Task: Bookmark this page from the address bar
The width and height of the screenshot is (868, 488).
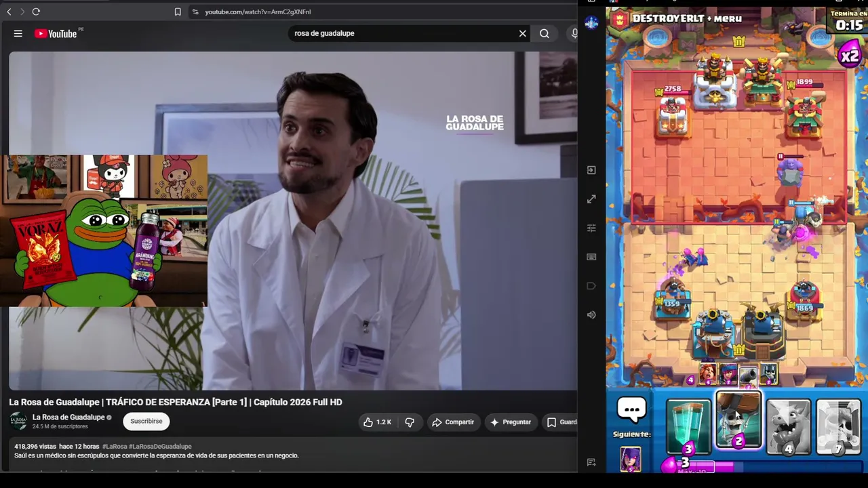Action: 178,12
